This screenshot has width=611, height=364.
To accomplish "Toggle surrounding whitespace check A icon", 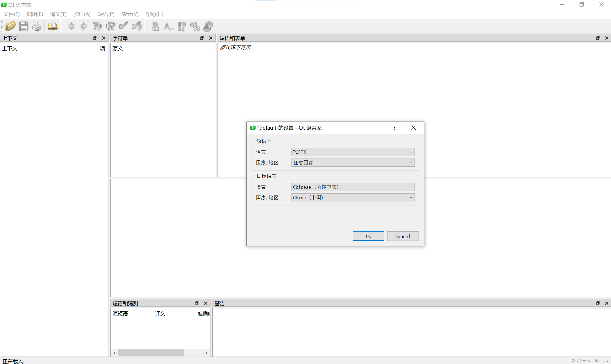I will click(x=168, y=26).
